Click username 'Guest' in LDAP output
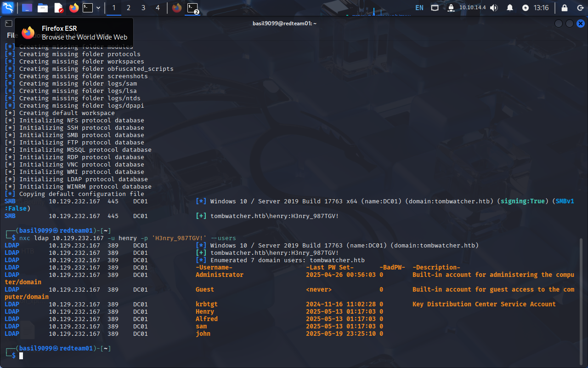The height and width of the screenshot is (368, 588). point(205,289)
